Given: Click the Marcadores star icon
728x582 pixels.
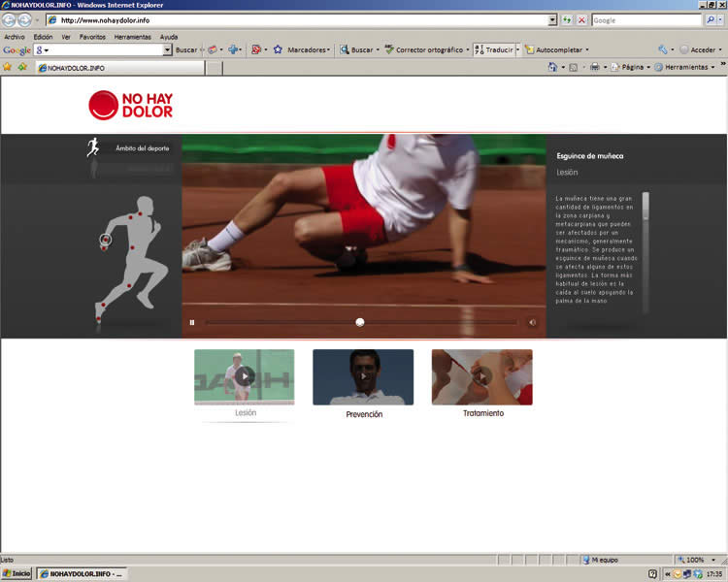Looking at the screenshot, I should pyautogui.click(x=278, y=49).
